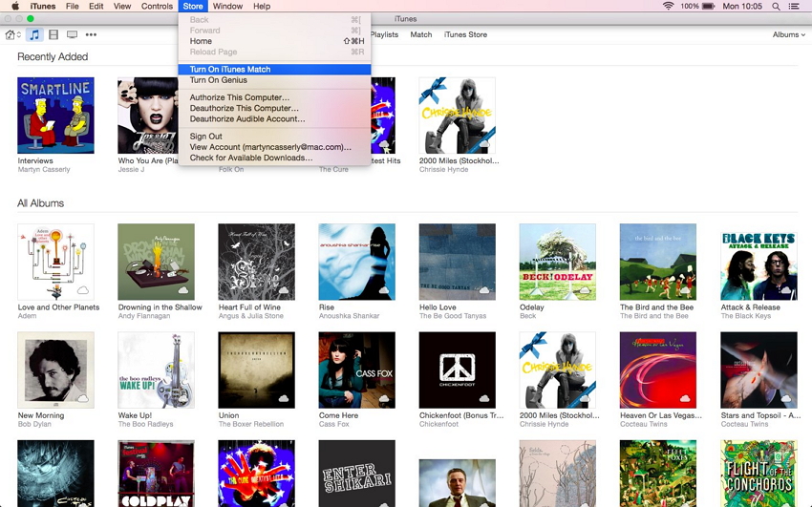Expand the Albums view dropdown
Image resolution: width=812 pixels, height=507 pixels.
(x=788, y=34)
